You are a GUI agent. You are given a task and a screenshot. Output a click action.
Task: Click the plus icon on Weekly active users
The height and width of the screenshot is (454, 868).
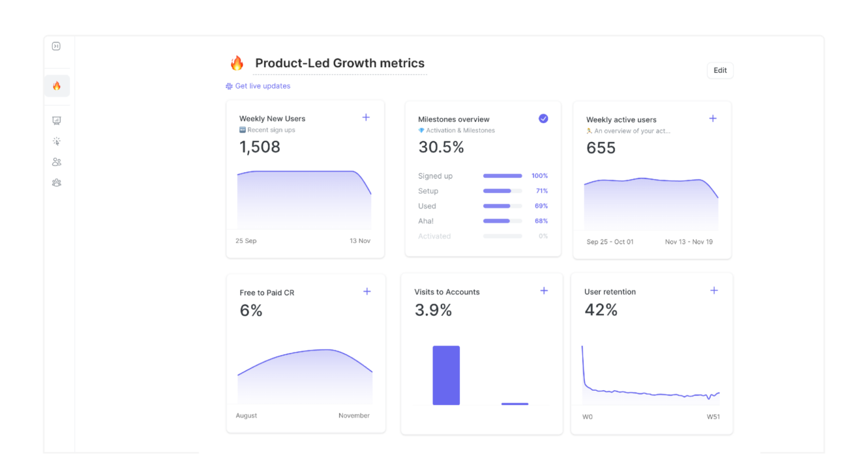pyautogui.click(x=713, y=119)
